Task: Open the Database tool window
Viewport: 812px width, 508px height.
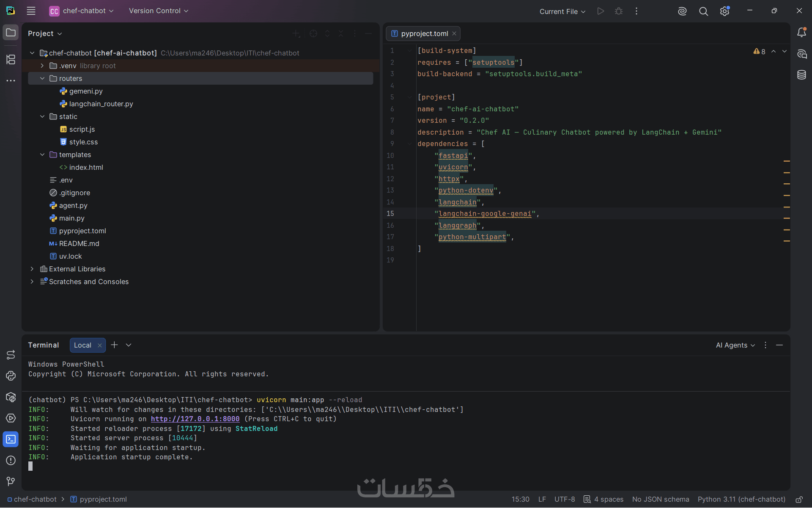Action: pyautogui.click(x=801, y=75)
